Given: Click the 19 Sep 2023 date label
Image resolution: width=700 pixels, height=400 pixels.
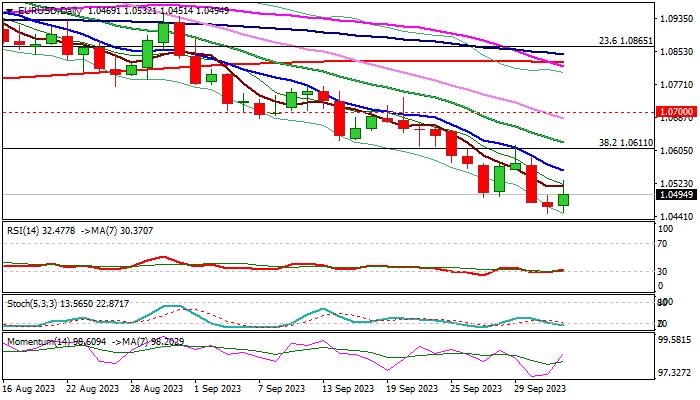Looking at the screenshot, I should [x=412, y=389].
